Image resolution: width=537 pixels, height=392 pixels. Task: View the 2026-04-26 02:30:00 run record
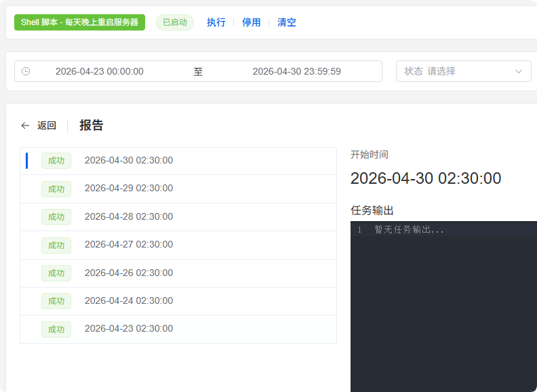129,273
